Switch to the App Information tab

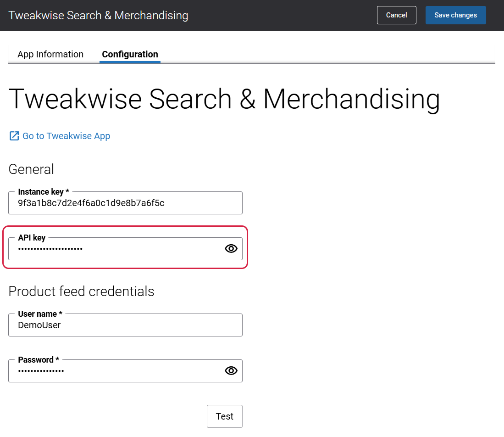click(50, 54)
